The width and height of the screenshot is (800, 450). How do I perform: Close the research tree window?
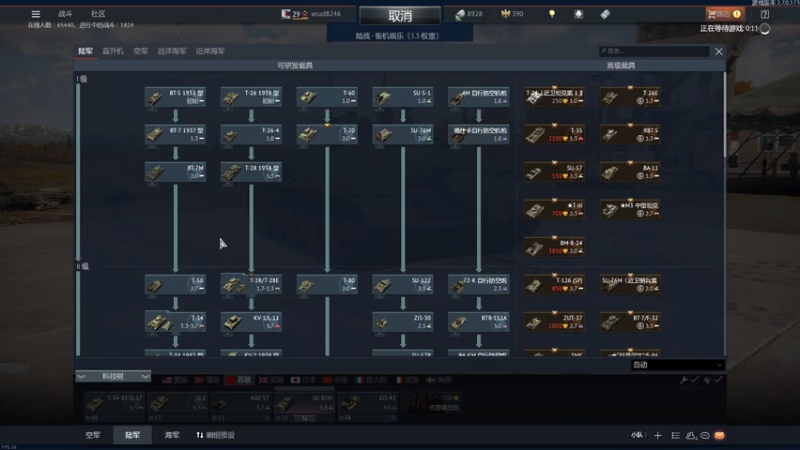[x=718, y=52]
